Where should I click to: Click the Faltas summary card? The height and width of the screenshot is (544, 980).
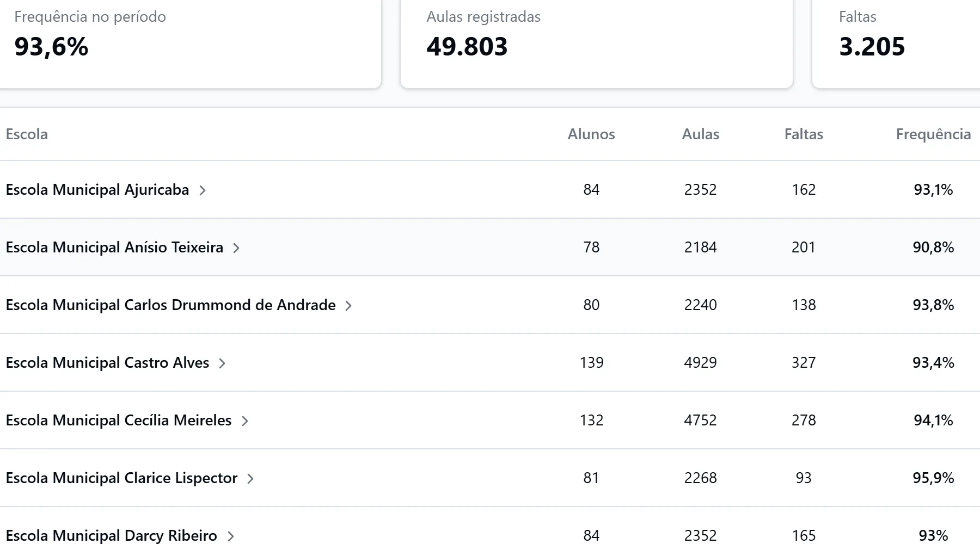pos(896,44)
